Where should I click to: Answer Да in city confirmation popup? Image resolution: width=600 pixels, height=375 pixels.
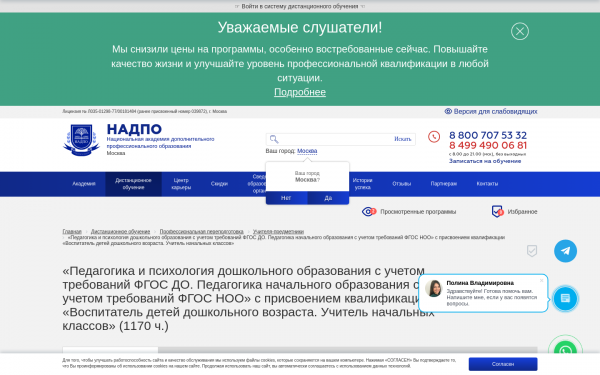(x=328, y=198)
